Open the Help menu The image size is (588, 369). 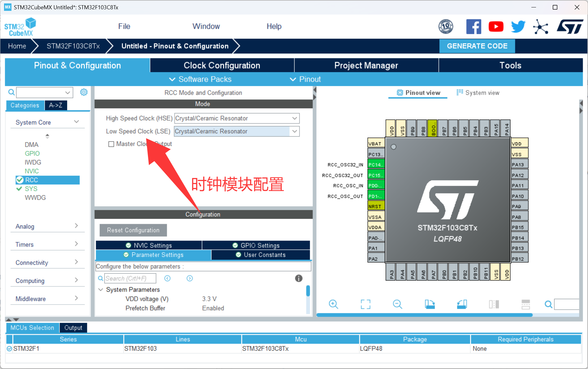pyautogui.click(x=274, y=26)
